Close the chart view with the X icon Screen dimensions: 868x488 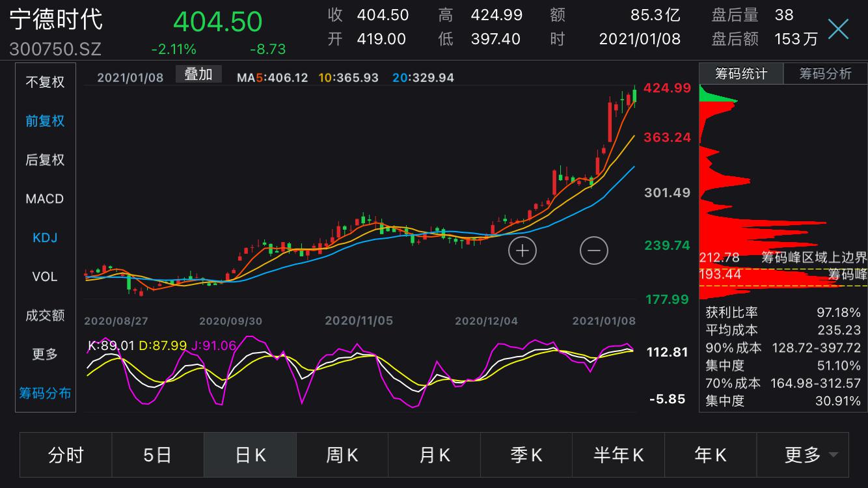tap(838, 29)
